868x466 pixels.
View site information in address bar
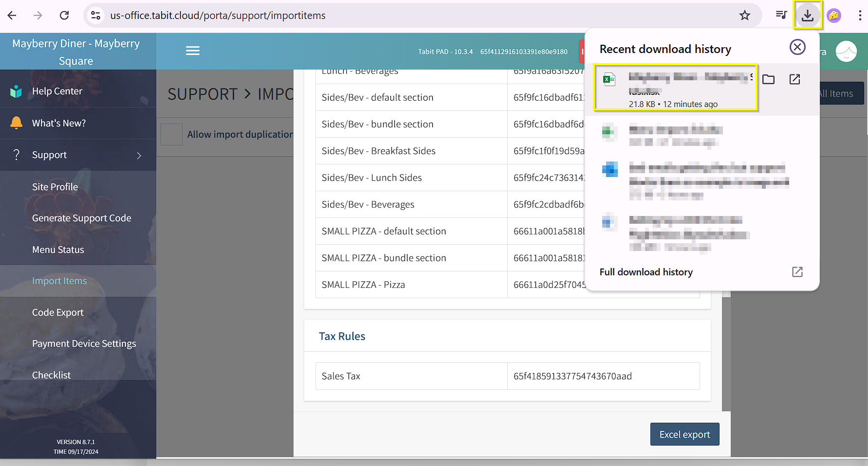pyautogui.click(x=96, y=16)
